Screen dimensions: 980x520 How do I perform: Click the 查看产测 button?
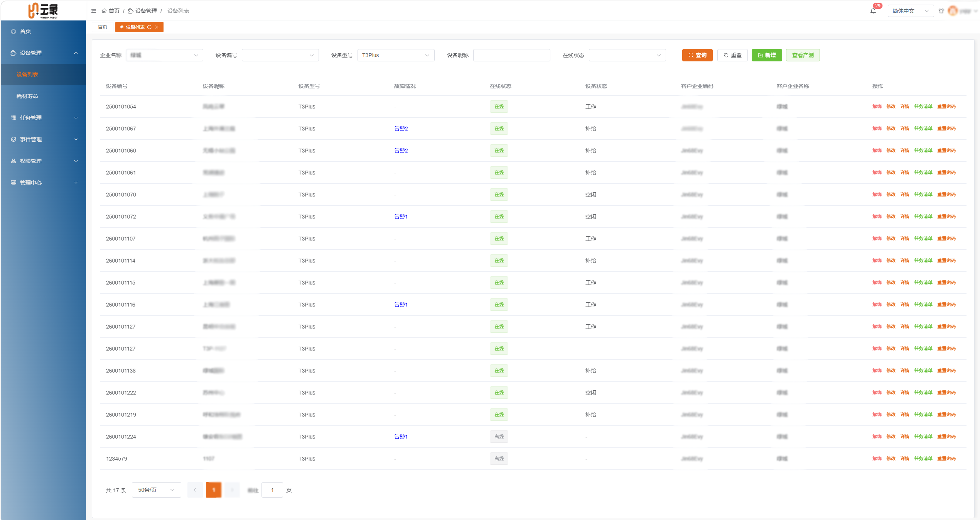tap(803, 55)
